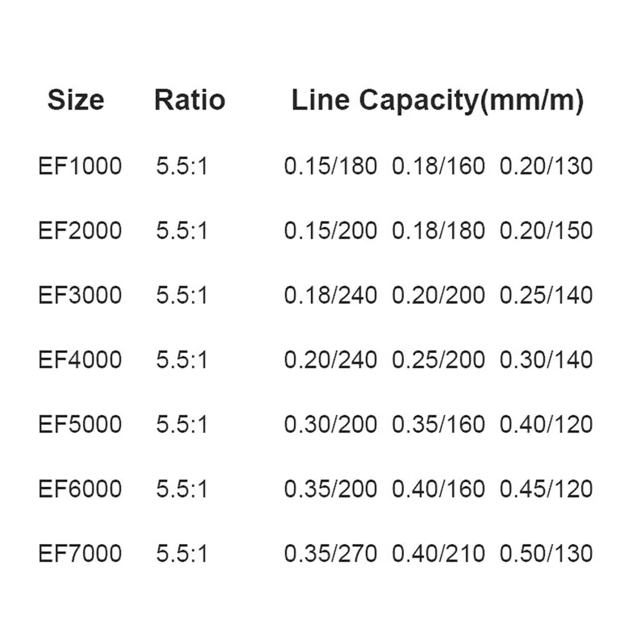Select the EF5000 size cell
Screen dimensions: 644x644
click(80, 424)
